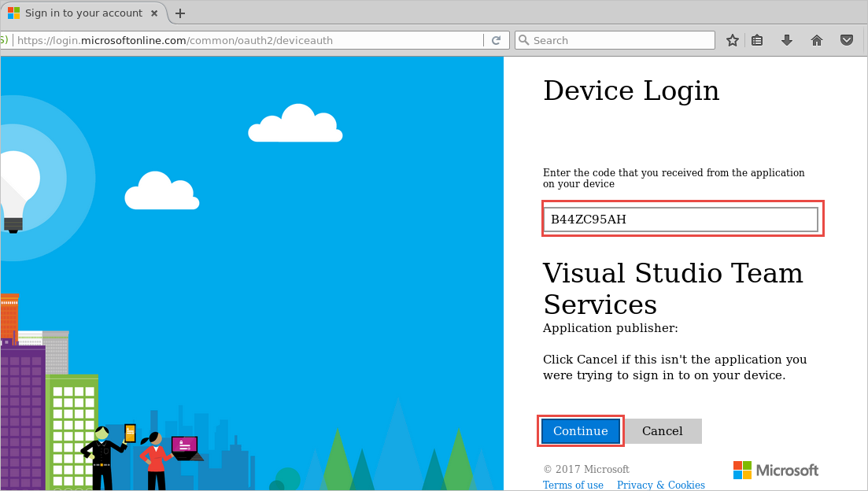The width and height of the screenshot is (868, 491).
Task: Close the Sign in to your account tab
Action: 154,13
